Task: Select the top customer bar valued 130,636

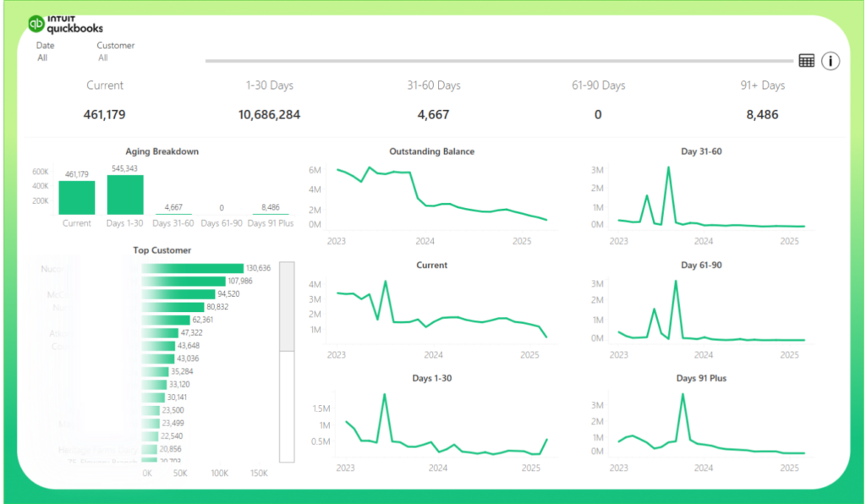Action: [192, 268]
